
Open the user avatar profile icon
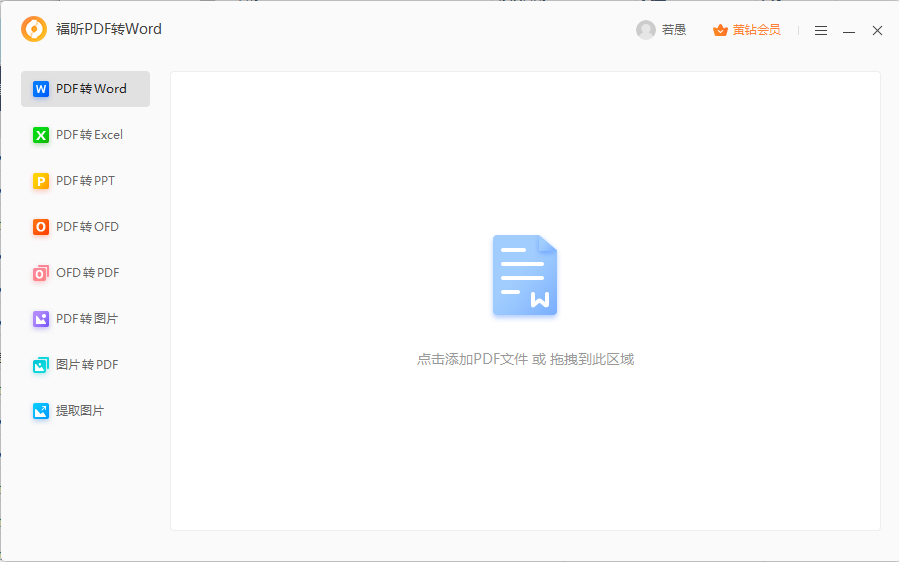(x=645, y=30)
